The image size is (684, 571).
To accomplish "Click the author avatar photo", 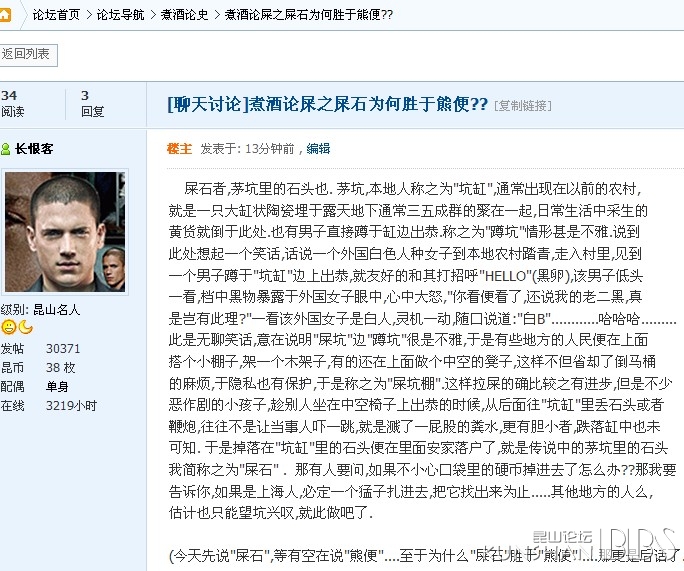I will pyautogui.click(x=65, y=232).
